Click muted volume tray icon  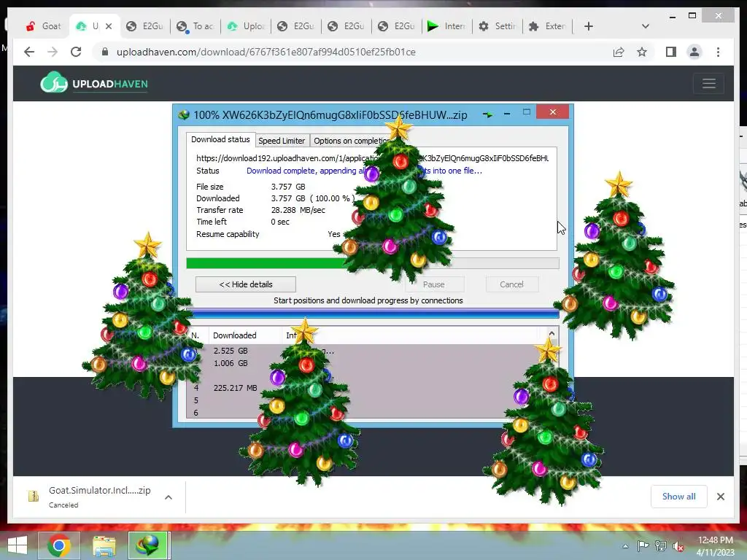point(678,546)
